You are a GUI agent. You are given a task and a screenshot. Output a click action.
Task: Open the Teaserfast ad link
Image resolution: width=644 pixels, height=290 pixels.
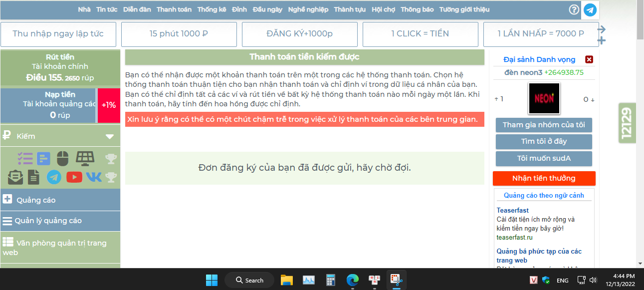tap(513, 210)
